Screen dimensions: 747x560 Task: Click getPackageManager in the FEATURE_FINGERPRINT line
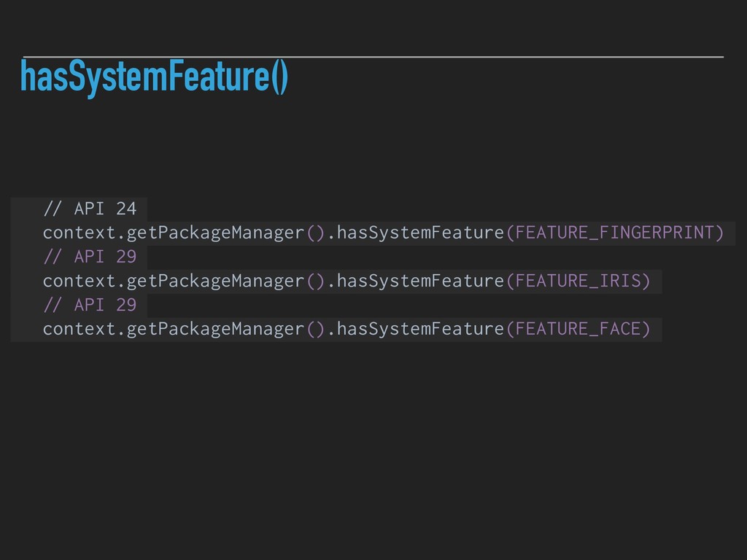click(216, 233)
